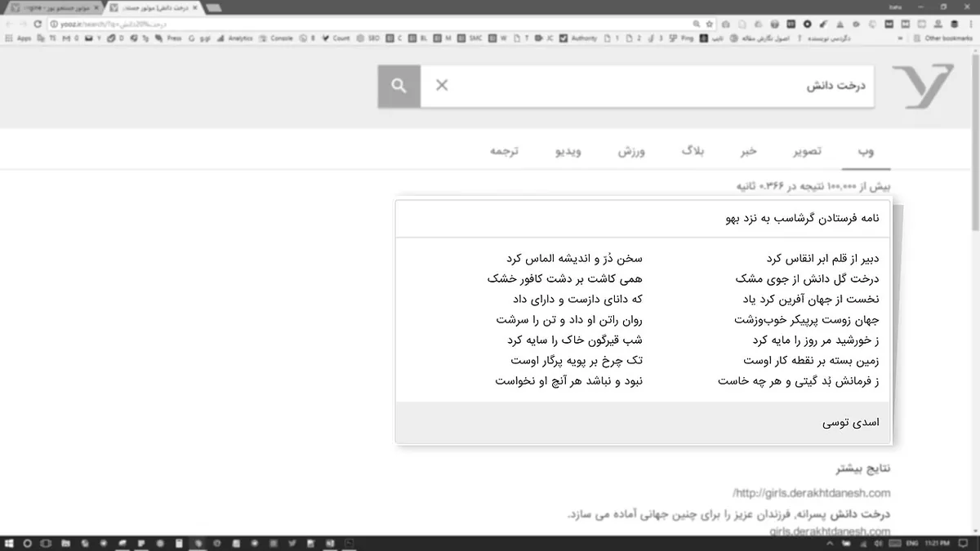
Task: Open the خبر results tab
Action: click(x=747, y=152)
